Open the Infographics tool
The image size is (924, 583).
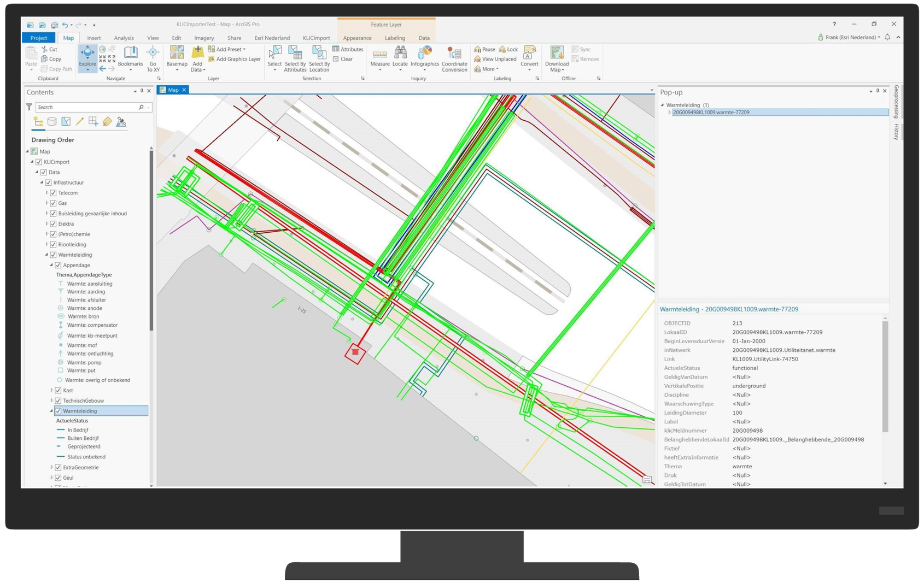pos(424,58)
